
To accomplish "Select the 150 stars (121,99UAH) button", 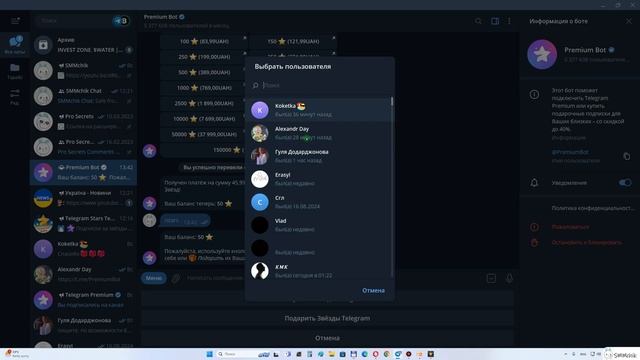I will point(293,41).
